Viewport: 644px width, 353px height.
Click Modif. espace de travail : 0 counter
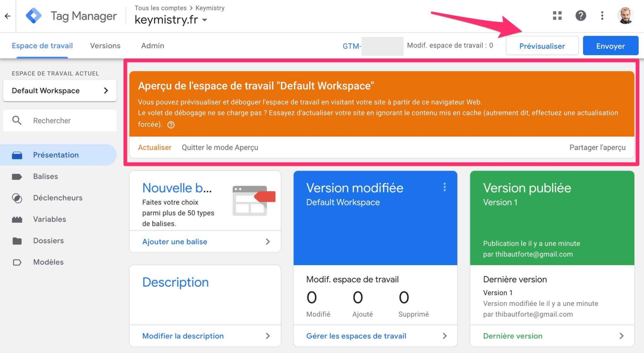point(450,45)
